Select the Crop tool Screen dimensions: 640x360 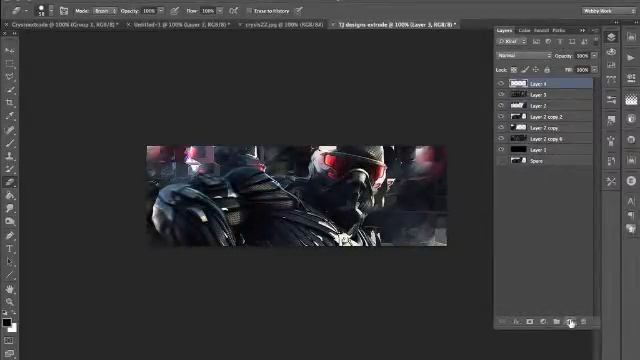[x=9, y=102]
